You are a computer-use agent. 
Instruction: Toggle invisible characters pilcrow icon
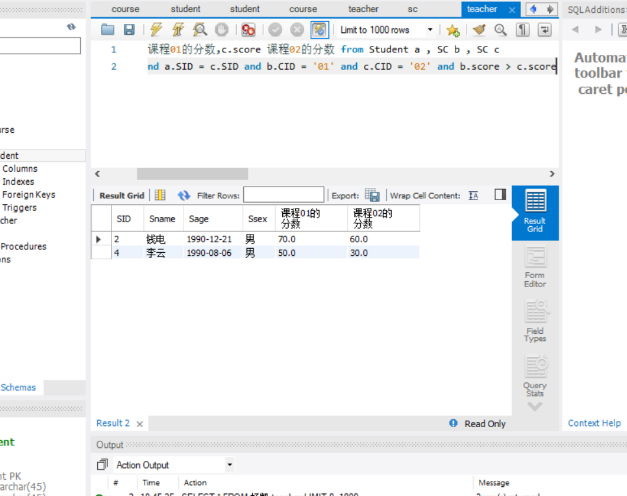522,30
